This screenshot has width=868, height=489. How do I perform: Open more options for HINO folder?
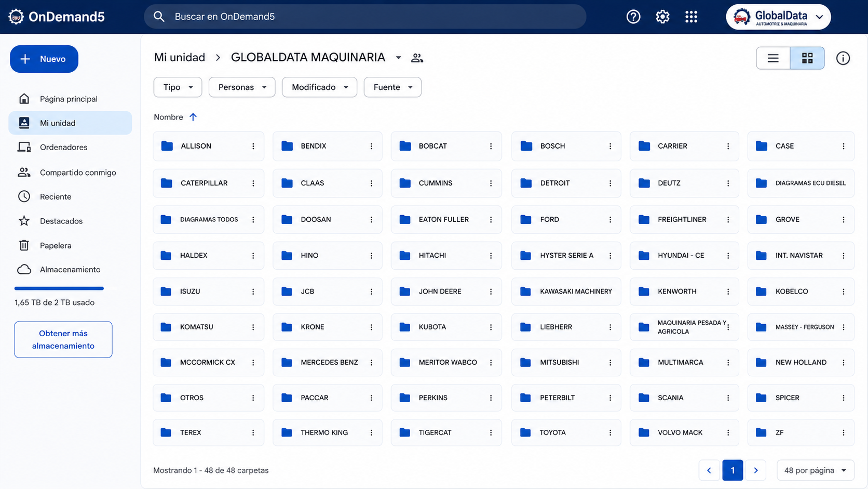[x=371, y=255]
